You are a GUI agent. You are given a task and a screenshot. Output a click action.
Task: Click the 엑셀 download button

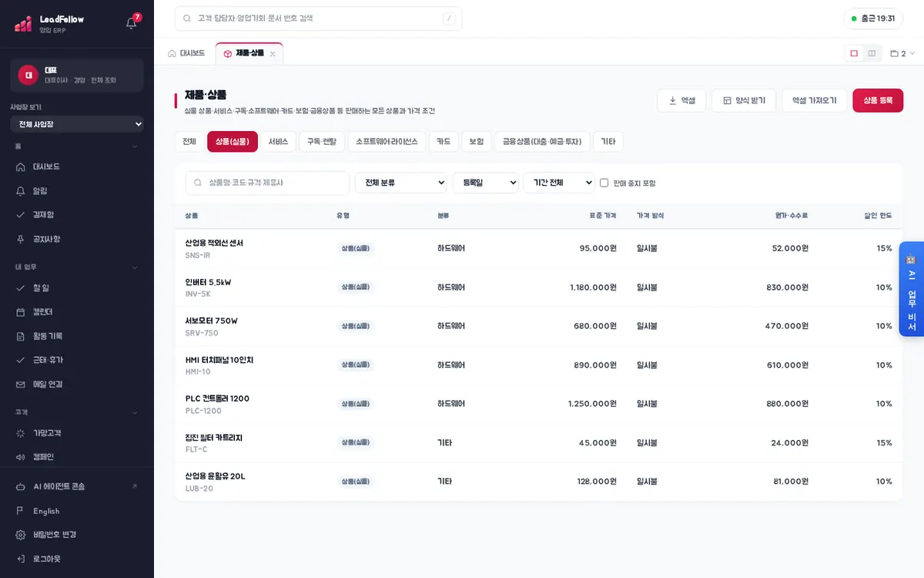tap(681, 100)
